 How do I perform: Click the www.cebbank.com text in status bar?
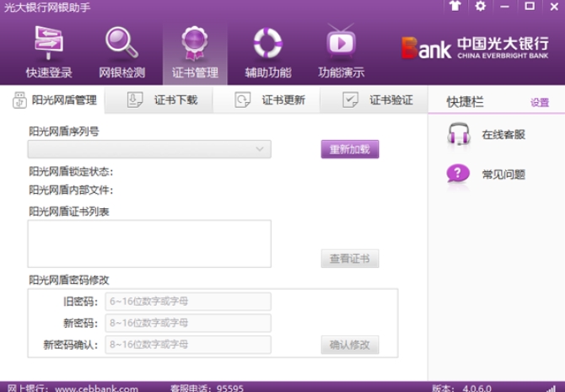(97, 389)
